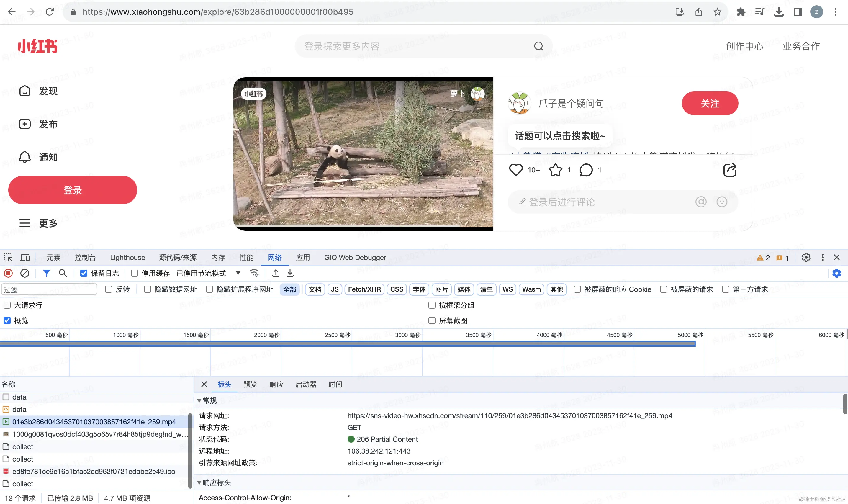Click the video progress bar under the panda video

(363, 226)
